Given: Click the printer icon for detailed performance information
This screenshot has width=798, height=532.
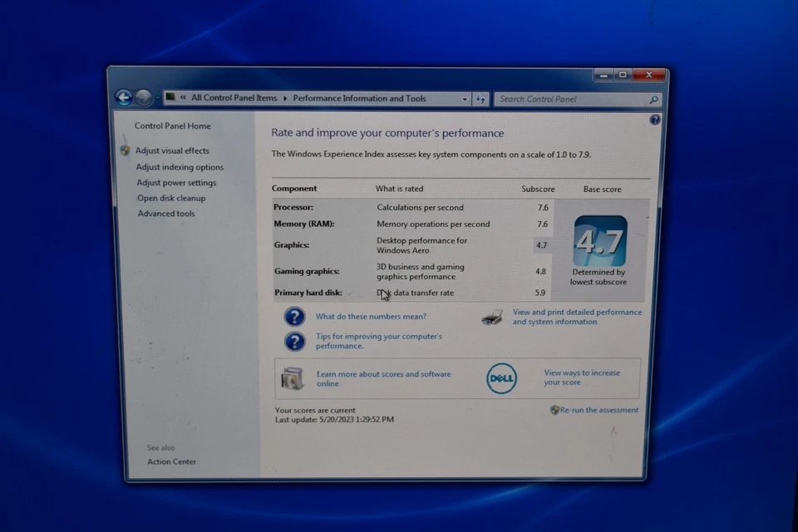Looking at the screenshot, I should [x=491, y=317].
